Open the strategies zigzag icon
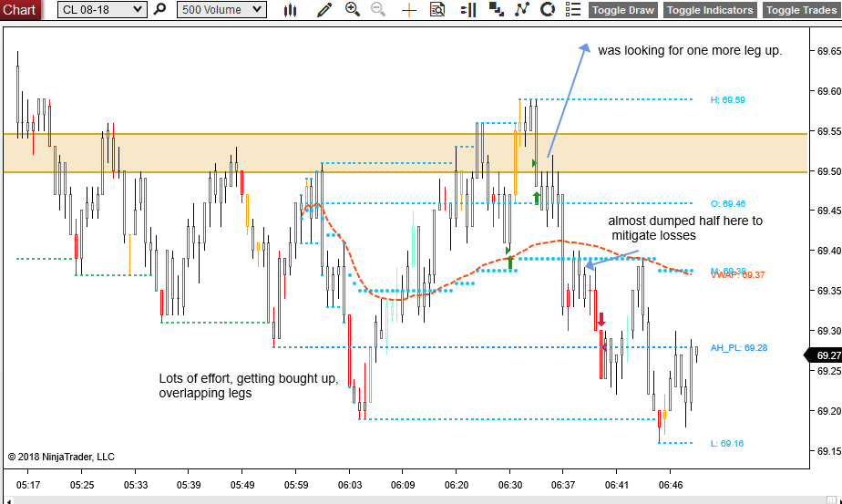The image size is (842, 504). tap(522, 9)
